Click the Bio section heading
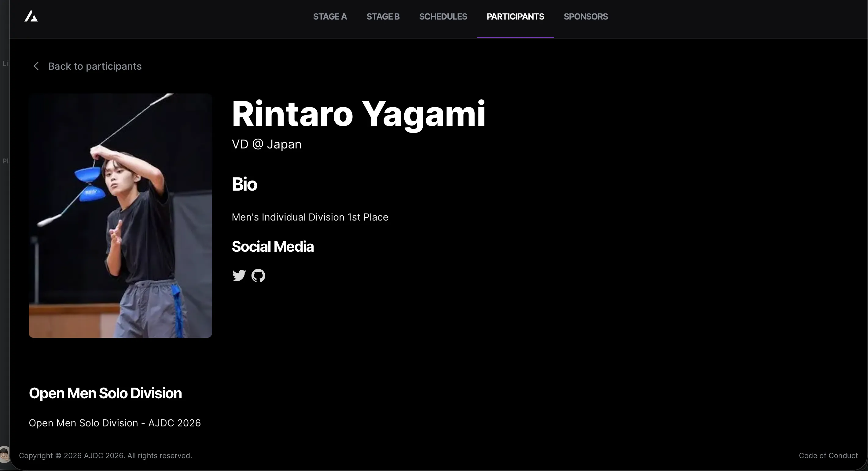868x471 pixels. tap(244, 184)
